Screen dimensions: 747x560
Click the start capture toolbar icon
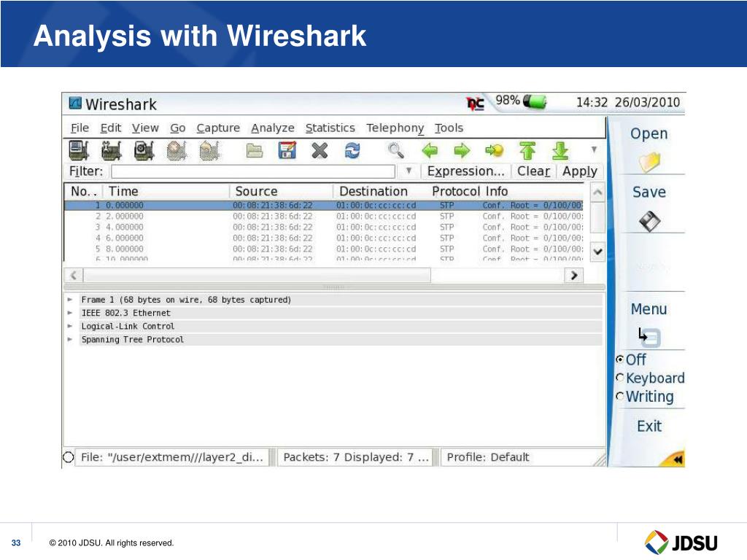(144, 150)
